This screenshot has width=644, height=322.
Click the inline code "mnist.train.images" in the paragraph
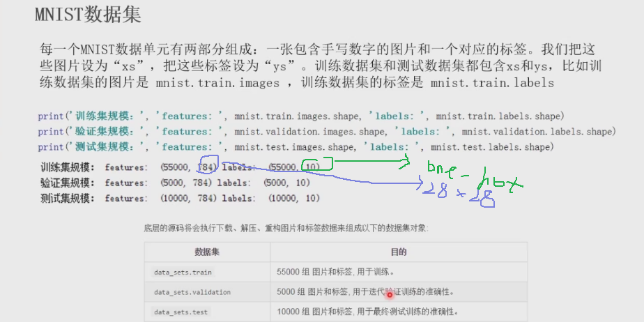[217, 83]
